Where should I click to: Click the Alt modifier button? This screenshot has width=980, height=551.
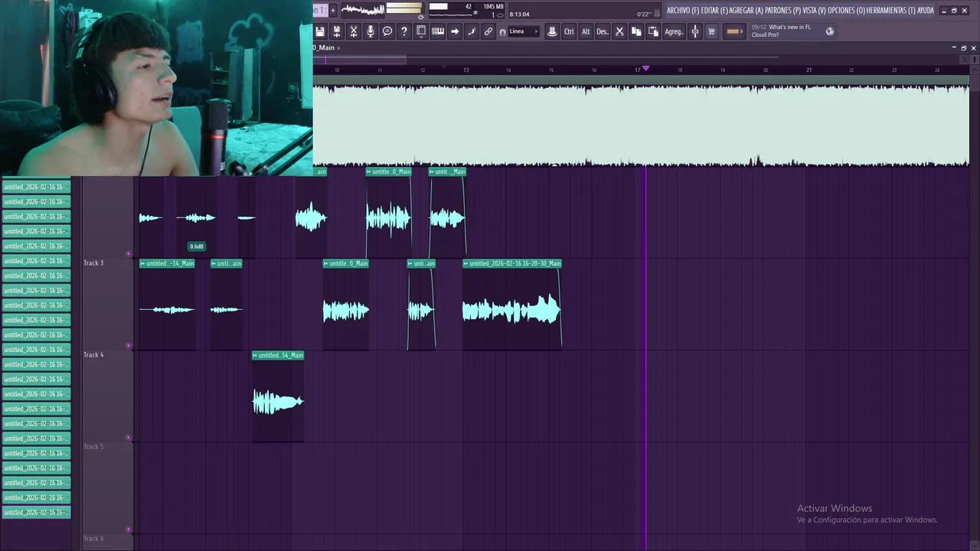click(586, 31)
